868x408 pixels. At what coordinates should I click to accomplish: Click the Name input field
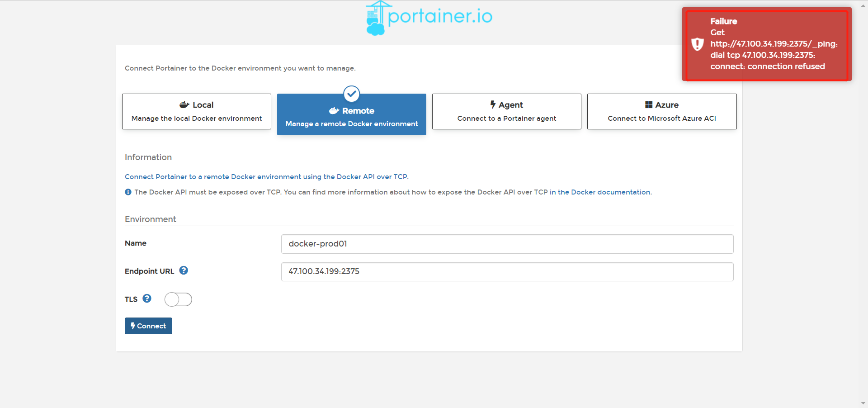[507, 244]
